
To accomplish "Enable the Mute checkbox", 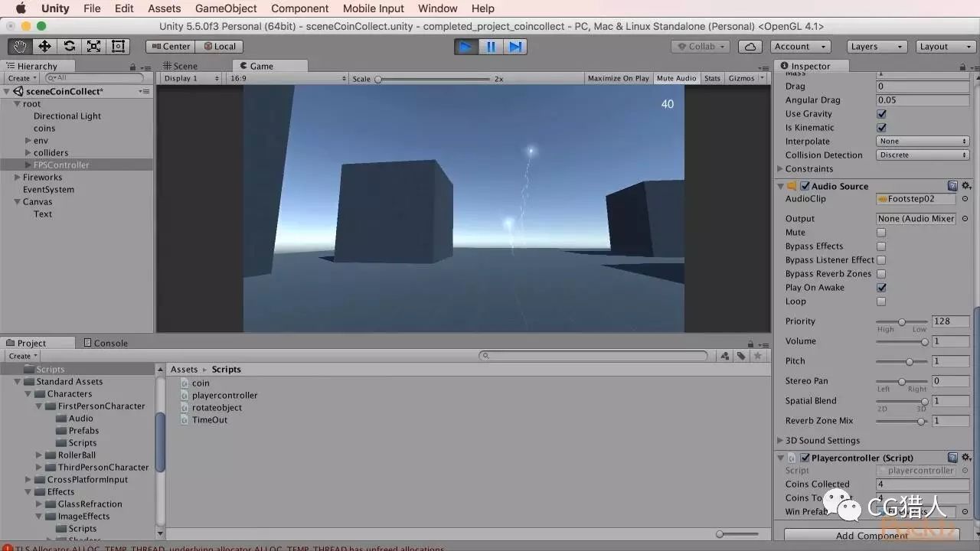I will (x=881, y=233).
